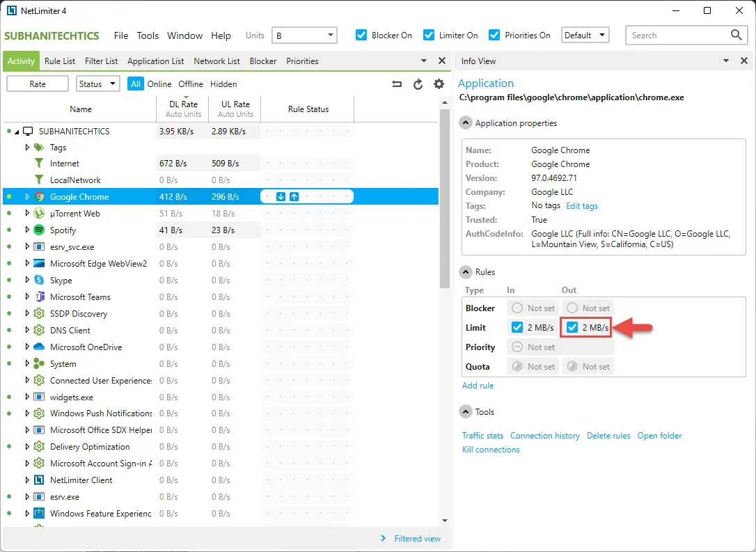Switch to the Priorities tab

pyautogui.click(x=302, y=61)
